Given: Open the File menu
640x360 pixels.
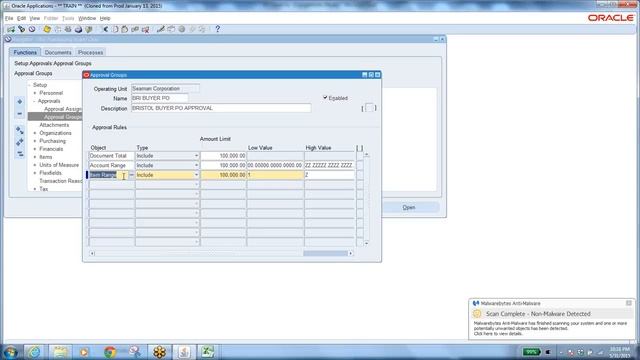Looking at the screenshot, I should click(9, 18).
